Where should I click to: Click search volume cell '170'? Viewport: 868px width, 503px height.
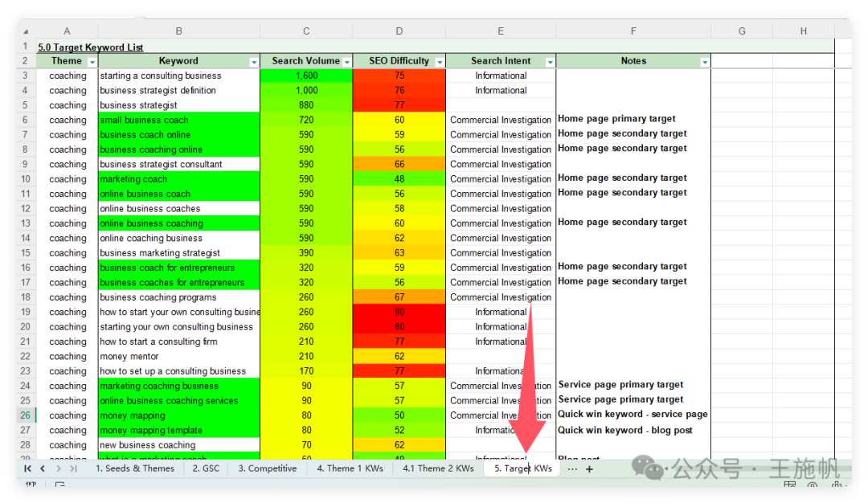point(306,370)
